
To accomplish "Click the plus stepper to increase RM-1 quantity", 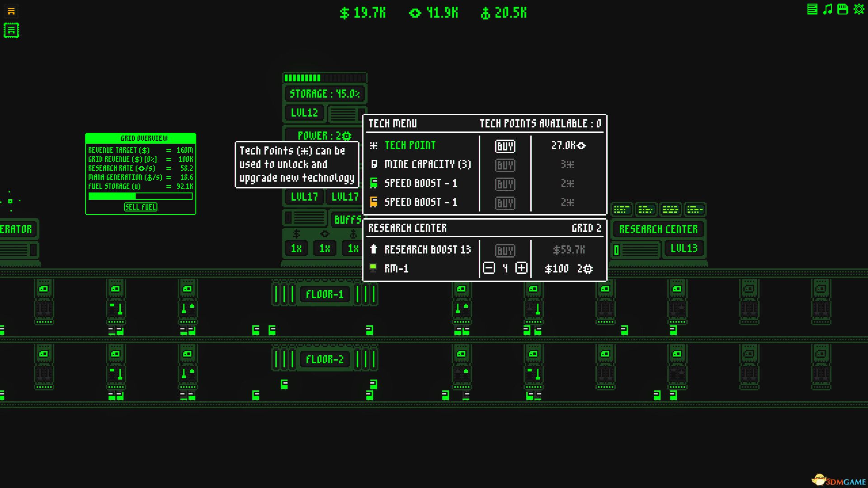I will pyautogui.click(x=521, y=268).
